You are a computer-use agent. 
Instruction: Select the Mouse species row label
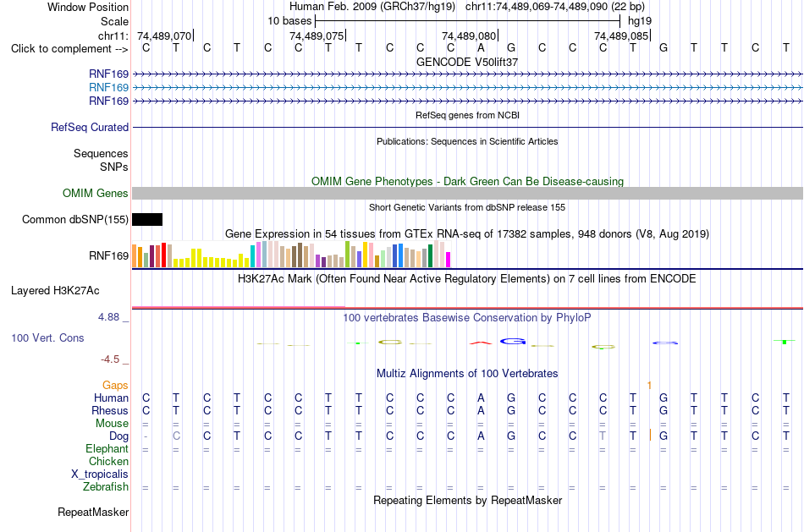pyautogui.click(x=112, y=424)
